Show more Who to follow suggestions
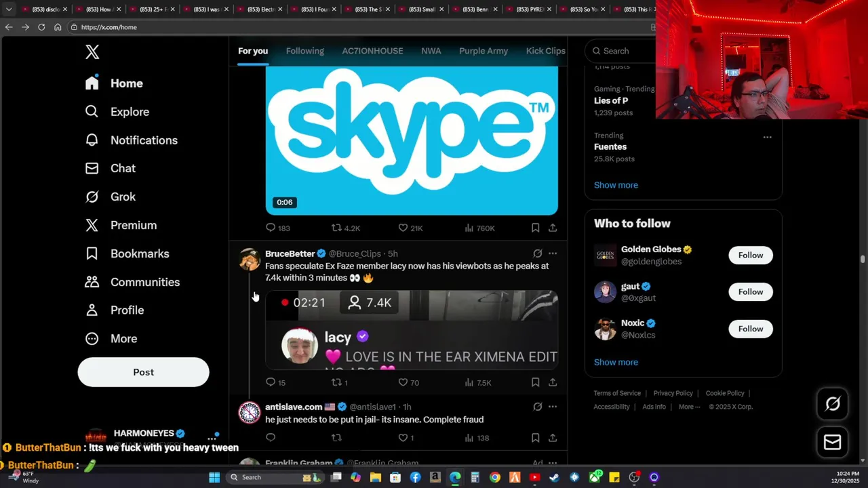 click(616, 362)
